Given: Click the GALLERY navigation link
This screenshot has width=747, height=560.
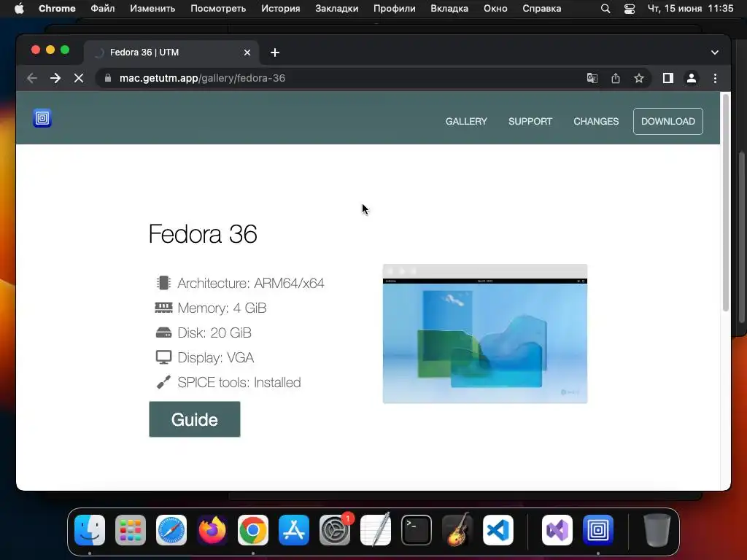Looking at the screenshot, I should (x=466, y=122).
